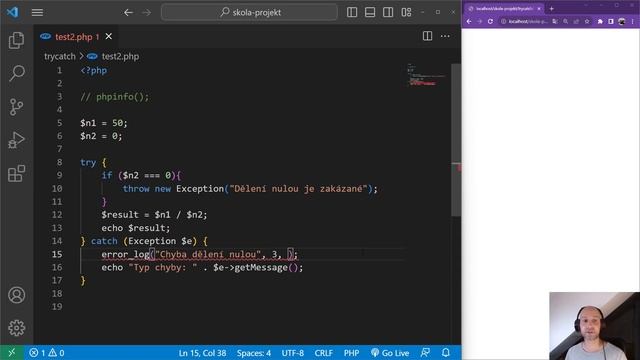This screenshot has height=360, width=640.
Task: Open the Extensions view
Action: pyautogui.click(x=16, y=173)
